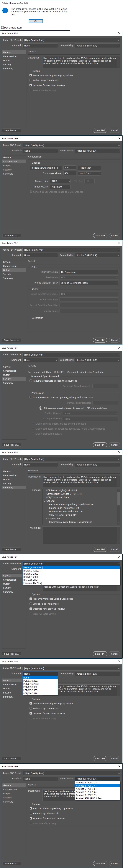This screenshot has width=123, height=868.
Task: Close the dialog showing the Security panel
Action: point(119,348)
